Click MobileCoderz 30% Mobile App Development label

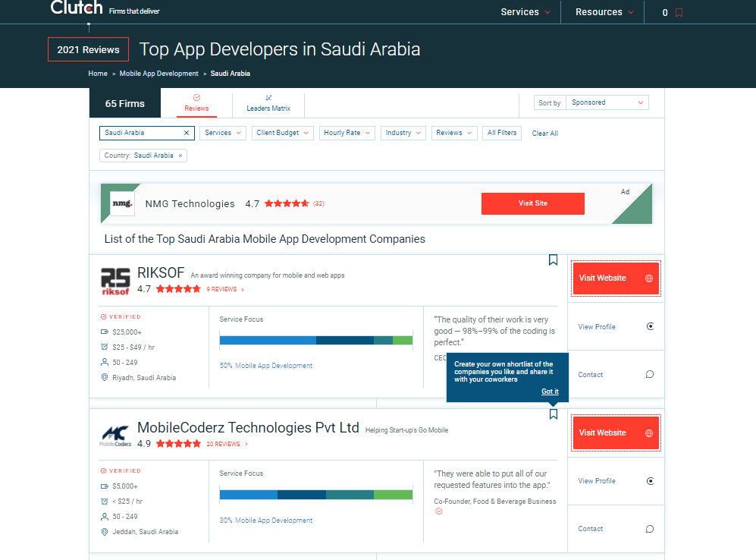click(266, 521)
